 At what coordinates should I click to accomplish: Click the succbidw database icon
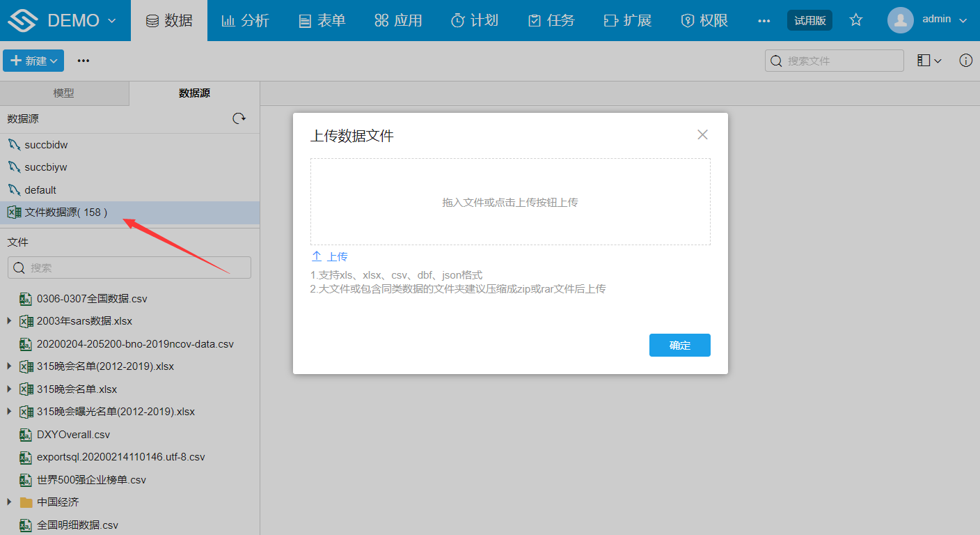pyautogui.click(x=13, y=144)
